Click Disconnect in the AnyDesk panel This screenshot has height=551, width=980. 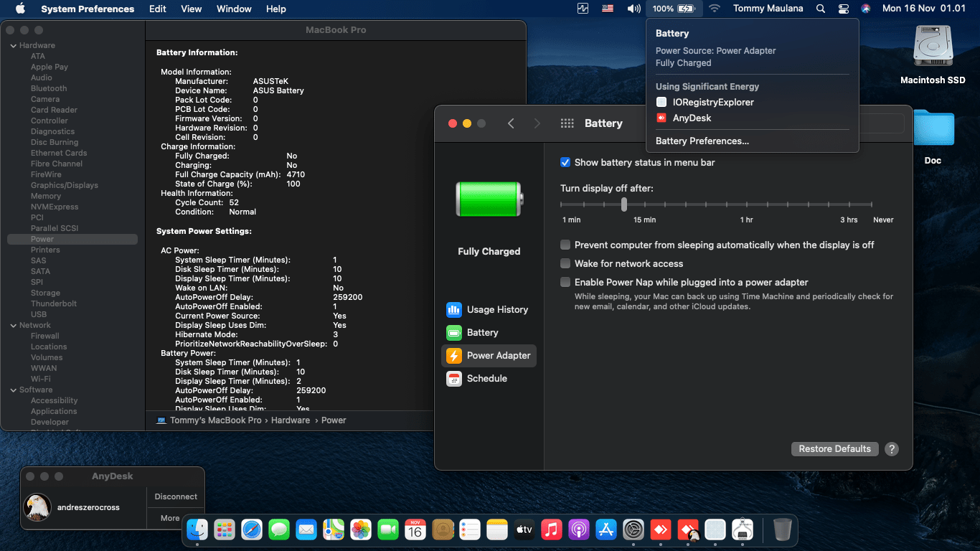click(x=176, y=496)
